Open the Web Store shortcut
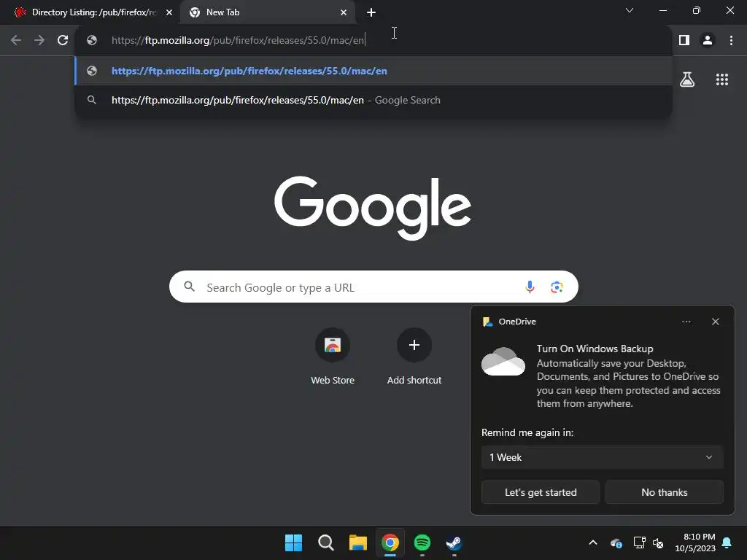The image size is (747, 560). (333, 356)
